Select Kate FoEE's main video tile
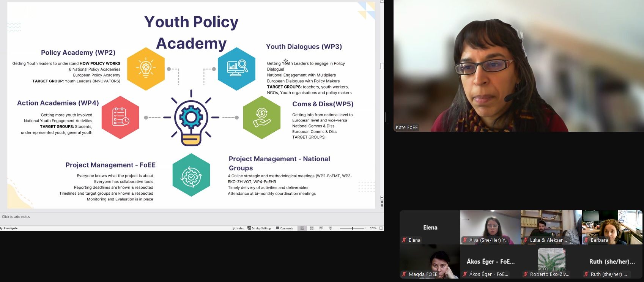The width and height of the screenshot is (644, 282). point(518,66)
